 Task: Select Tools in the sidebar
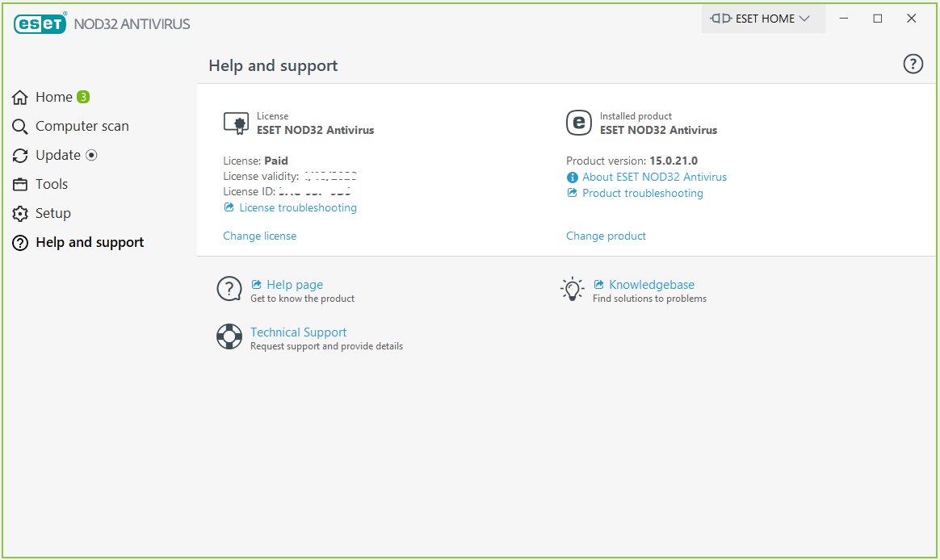(x=52, y=185)
